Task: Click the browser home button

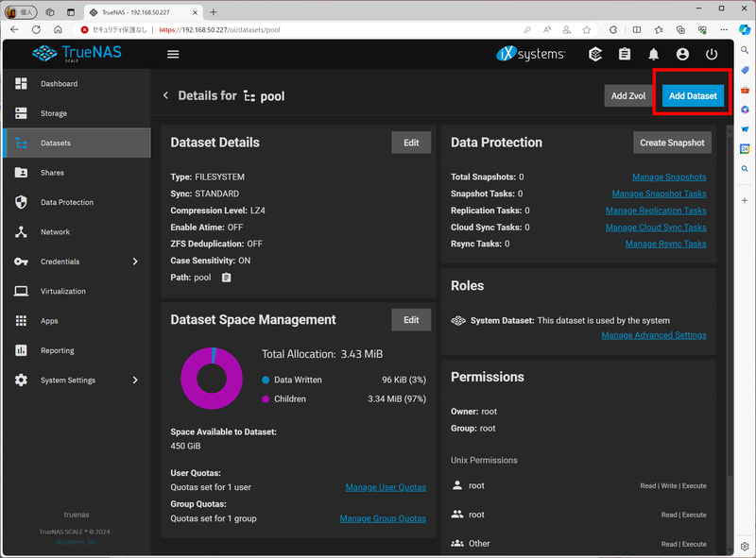Action: (58, 30)
